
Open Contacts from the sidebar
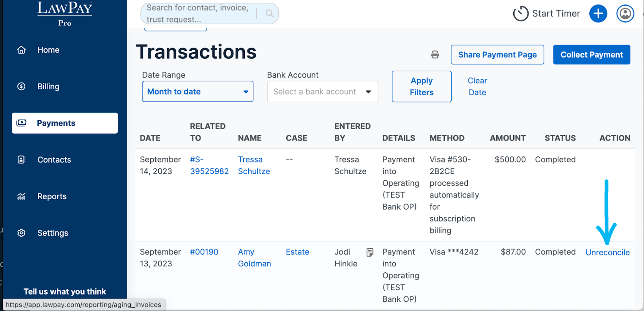(x=54, y=160)
